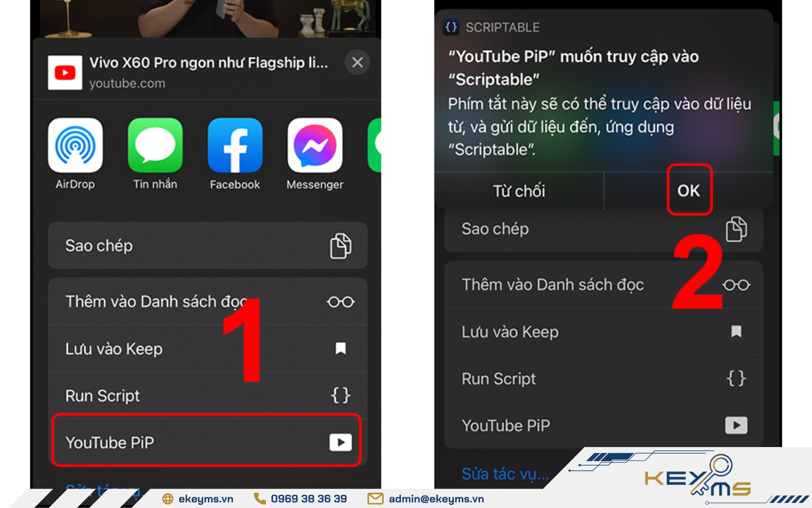The height and width of the screenshot is (508, 812).
Task: Open the admin@ekeyms.vn email link
Action: point(436,499)
